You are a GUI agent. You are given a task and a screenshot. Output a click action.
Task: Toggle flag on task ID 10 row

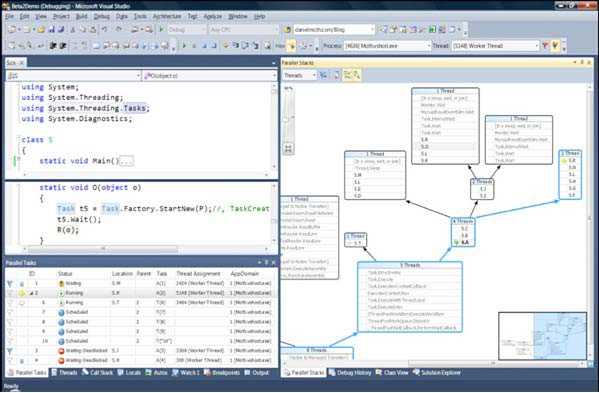[x=10, y=341]
